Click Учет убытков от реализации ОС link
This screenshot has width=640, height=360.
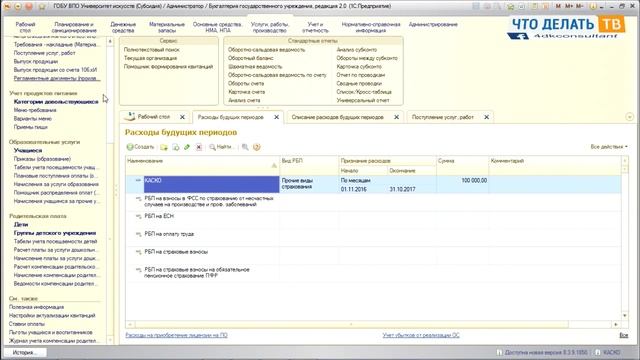421,335
